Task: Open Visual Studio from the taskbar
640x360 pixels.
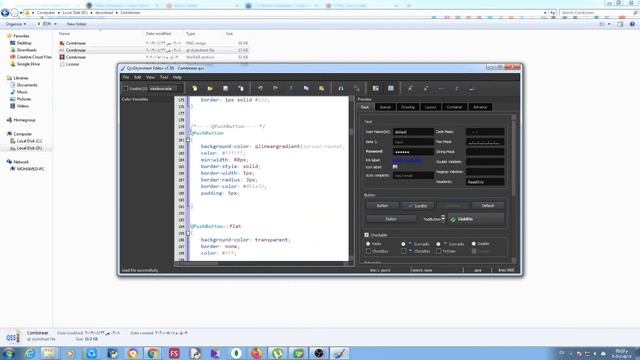Action: click(x=215, y=353)
